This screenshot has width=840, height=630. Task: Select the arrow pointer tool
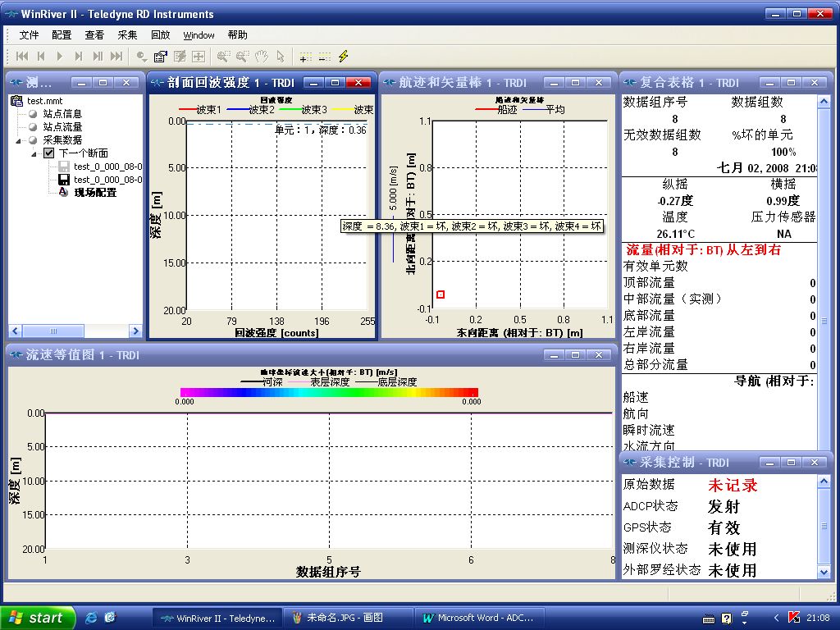281,57
